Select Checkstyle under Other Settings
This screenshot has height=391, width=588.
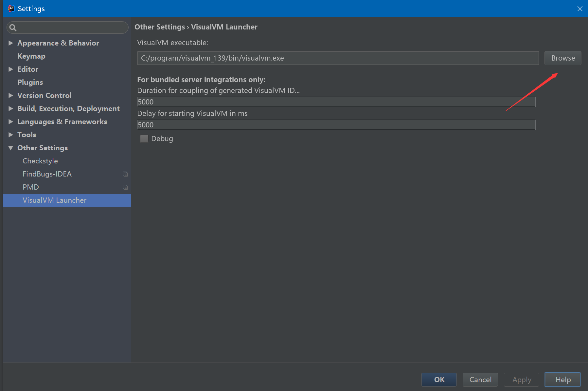pyautogui.click(x=40, y=161)
